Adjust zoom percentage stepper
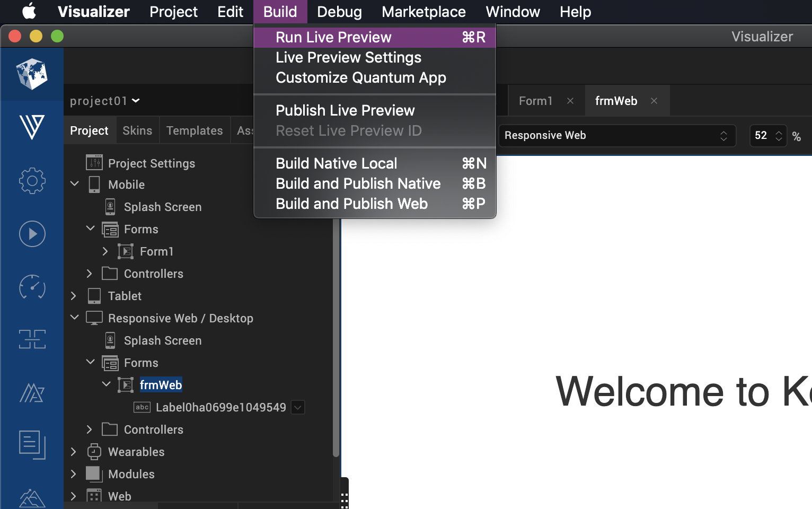Viewport: 812px width, 509px height. tap(779, 136)
